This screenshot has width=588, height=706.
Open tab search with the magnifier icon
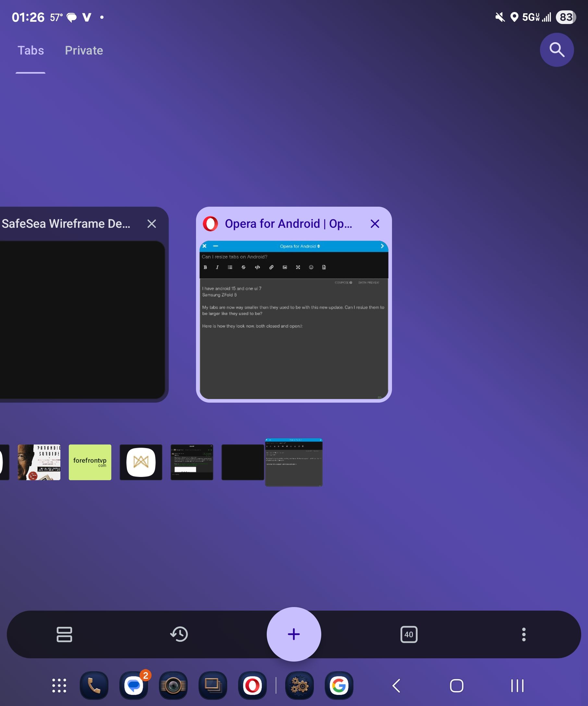tap(557, 50)
